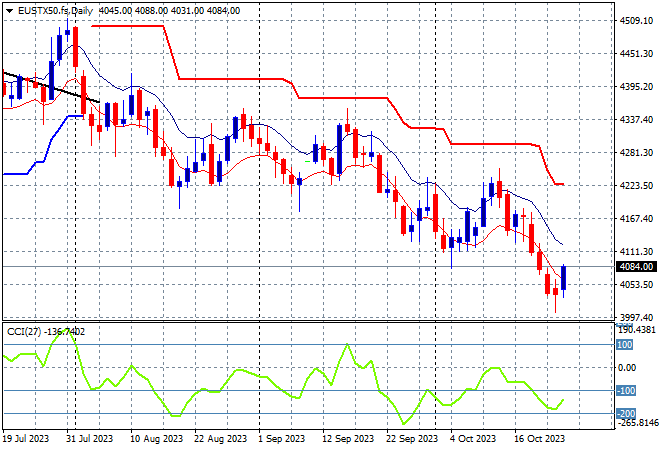The height and width of the screenshot is (450, 660).
Task: Select price axis label 4509.10
Action: pos(636,21)
